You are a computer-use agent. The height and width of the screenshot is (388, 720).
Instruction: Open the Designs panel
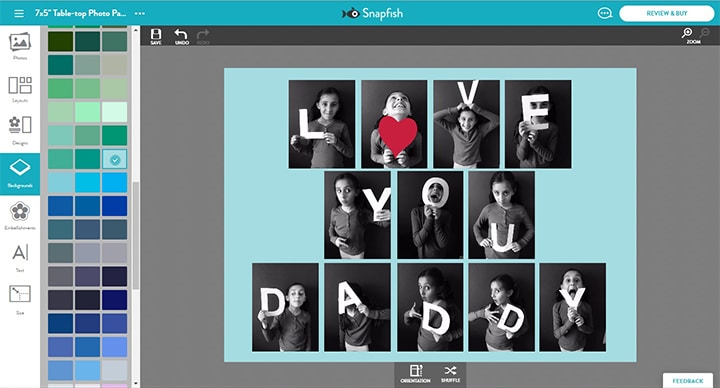coord(20,131)
